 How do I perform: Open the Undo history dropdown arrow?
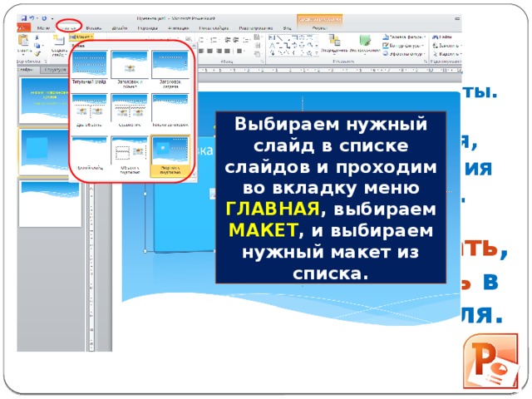(37, 18)
